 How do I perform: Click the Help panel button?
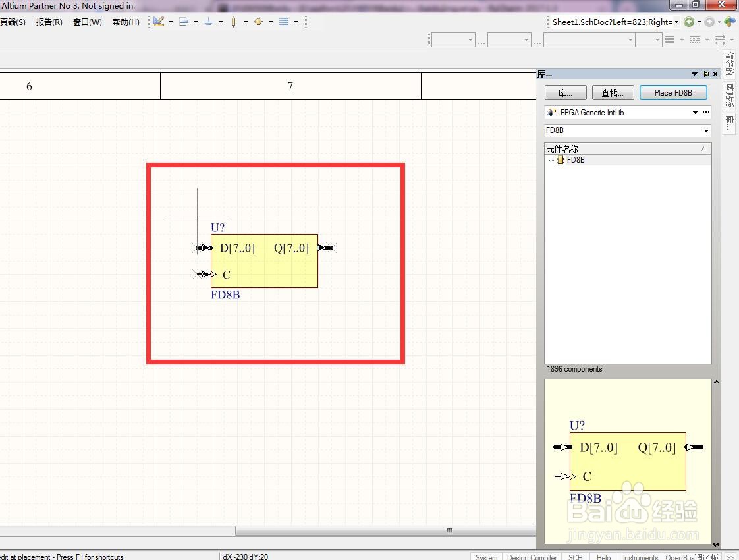604,557
